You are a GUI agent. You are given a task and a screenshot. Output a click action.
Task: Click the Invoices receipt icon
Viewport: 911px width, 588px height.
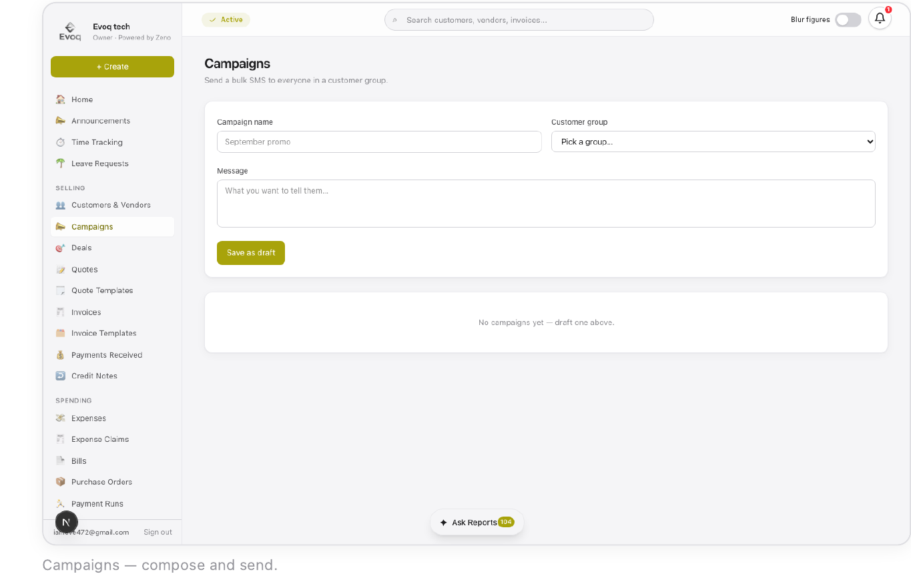(61, 312)
